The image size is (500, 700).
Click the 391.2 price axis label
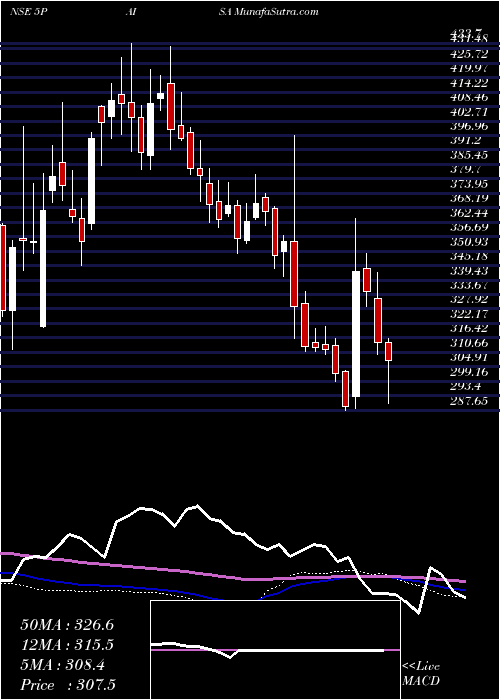click(x=466, y=140)
